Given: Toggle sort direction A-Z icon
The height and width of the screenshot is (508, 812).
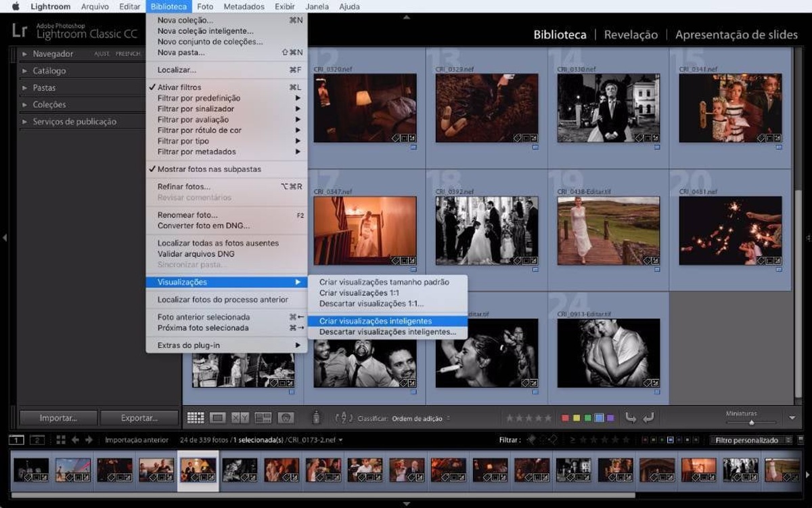Looking at the screenshot, I should [x=345, y=418].
